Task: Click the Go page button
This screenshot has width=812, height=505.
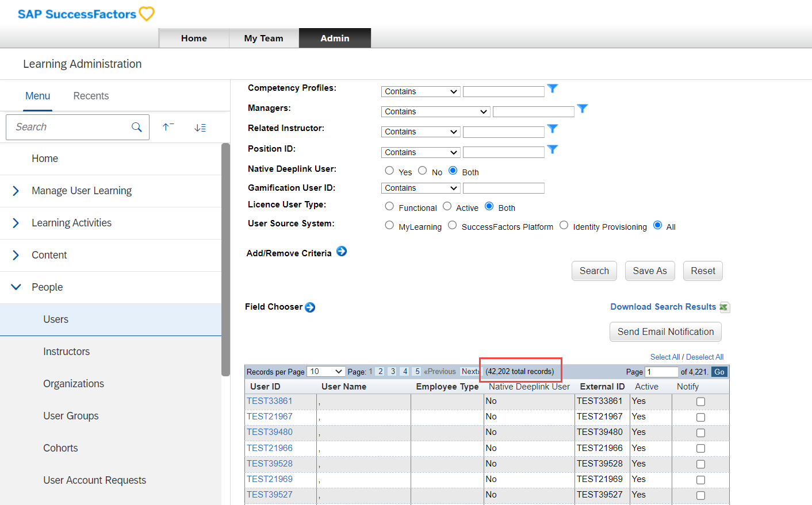Action: point(719,372)
